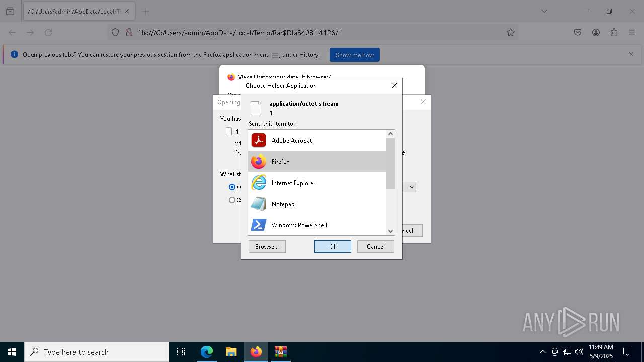This screenshot has height=362, width=644.
Task: Open the Firefox account icon
Action: 596,32
